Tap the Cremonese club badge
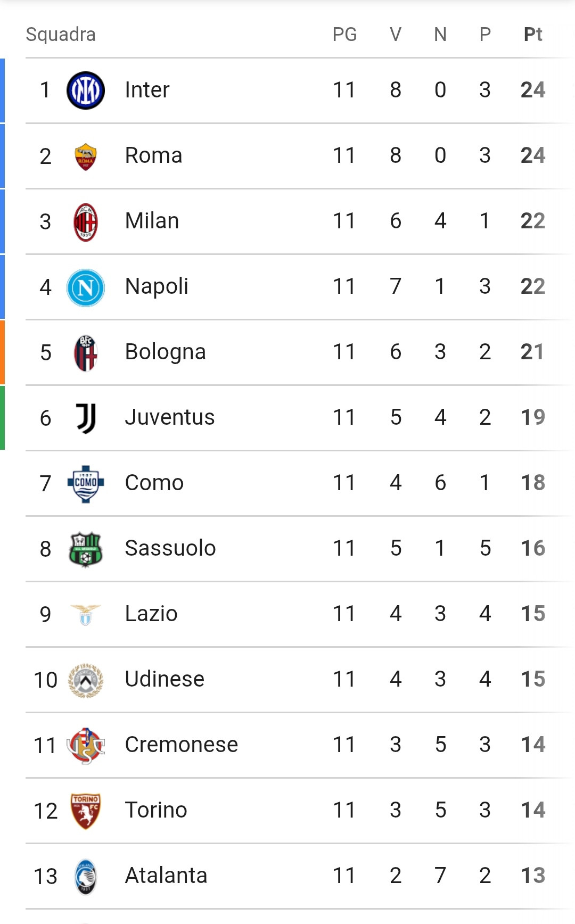 point(85,746)
